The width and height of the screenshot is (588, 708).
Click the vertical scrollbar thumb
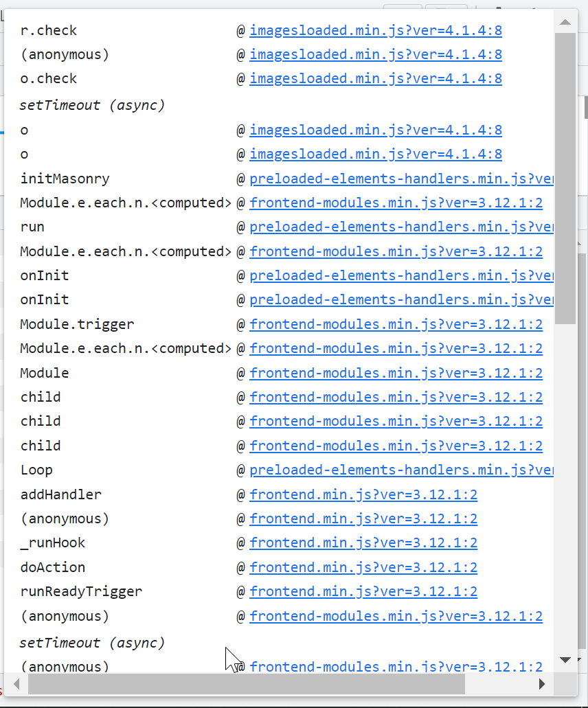565,178
